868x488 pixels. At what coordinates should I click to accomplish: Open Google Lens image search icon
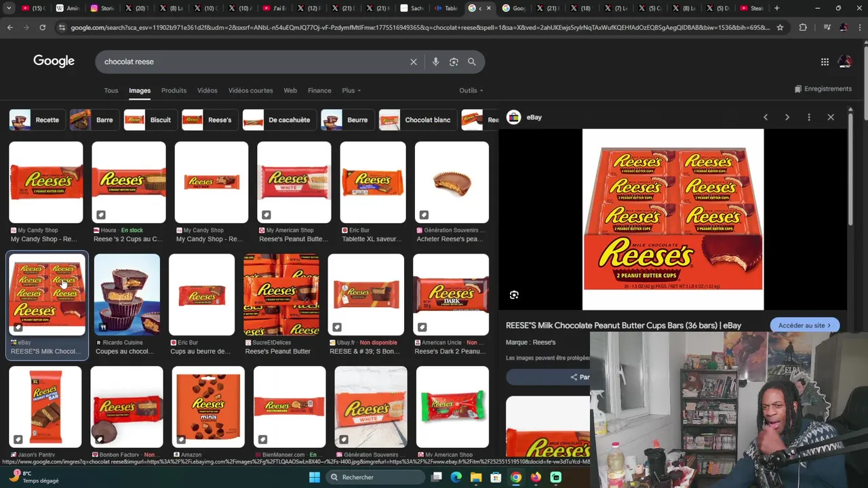point(454,62)
